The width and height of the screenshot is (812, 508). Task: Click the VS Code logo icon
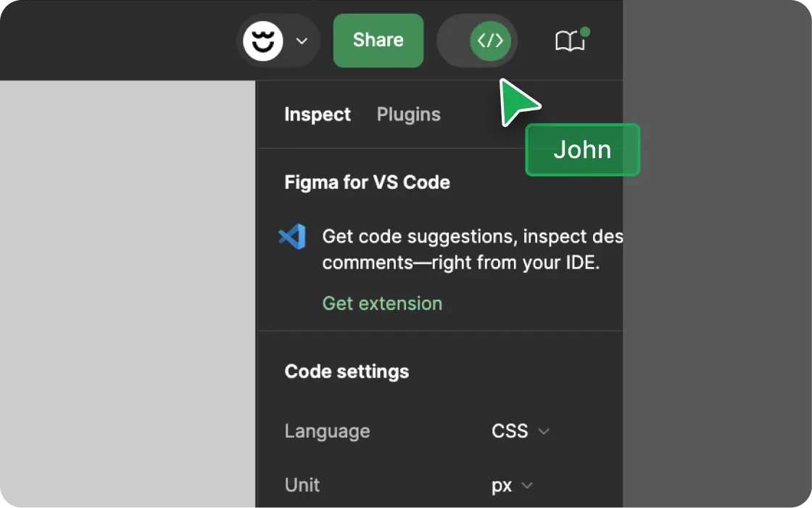click(x=292, y=237)
